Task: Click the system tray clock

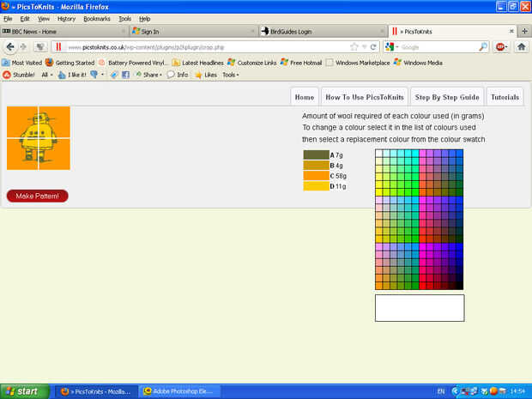Action: coord(518,391)
